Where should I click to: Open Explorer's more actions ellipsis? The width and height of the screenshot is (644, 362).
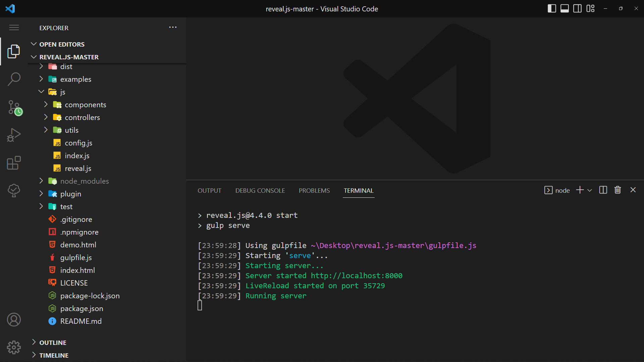(173, 27)
